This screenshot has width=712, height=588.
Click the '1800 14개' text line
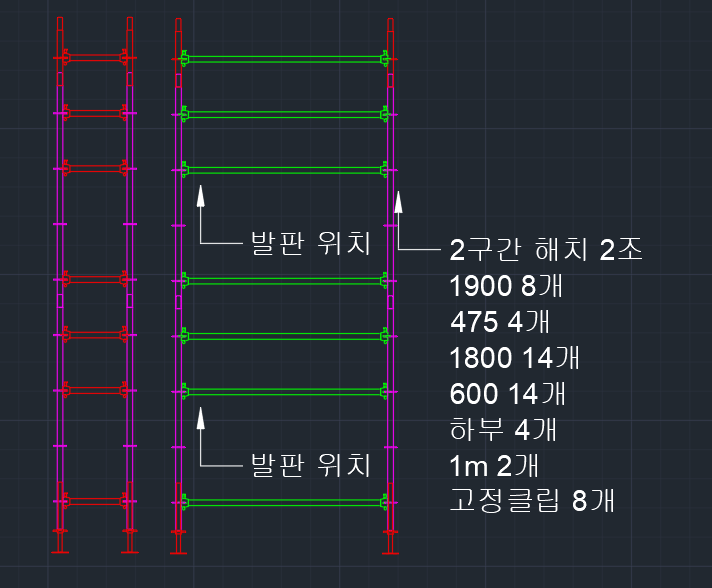tap(514, 357)
